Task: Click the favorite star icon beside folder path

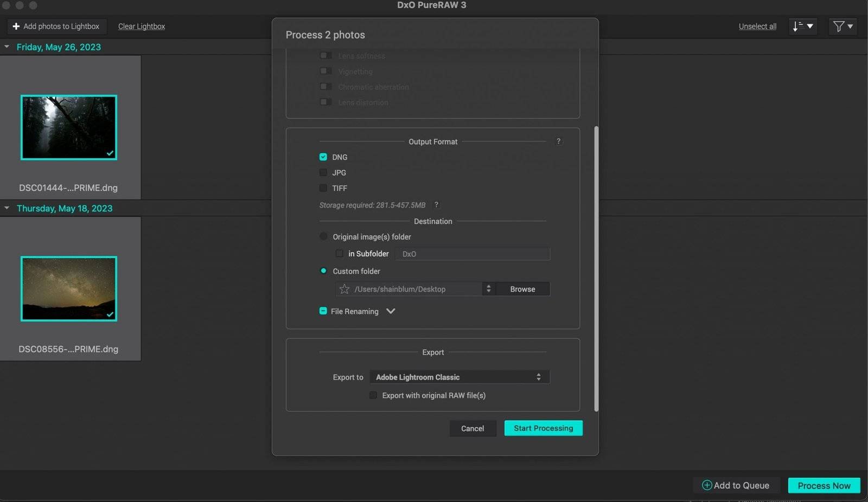Action: click(344, 289)
